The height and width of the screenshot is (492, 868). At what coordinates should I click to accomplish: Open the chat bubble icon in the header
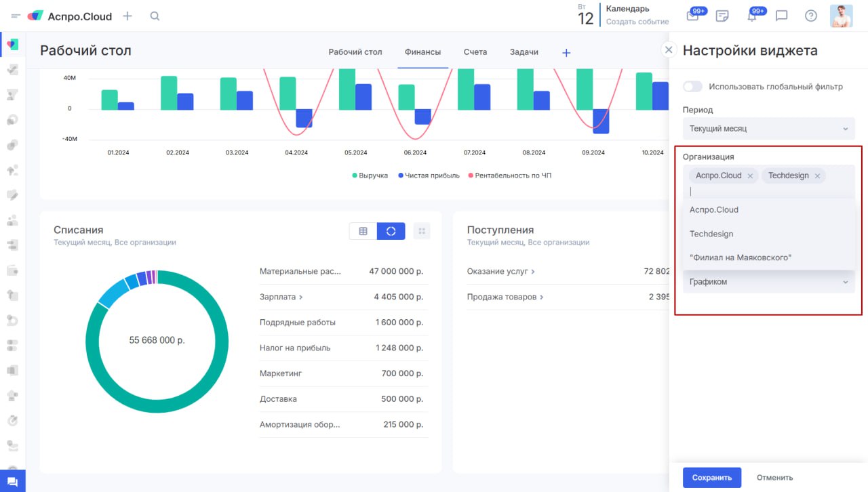[781, 16]
